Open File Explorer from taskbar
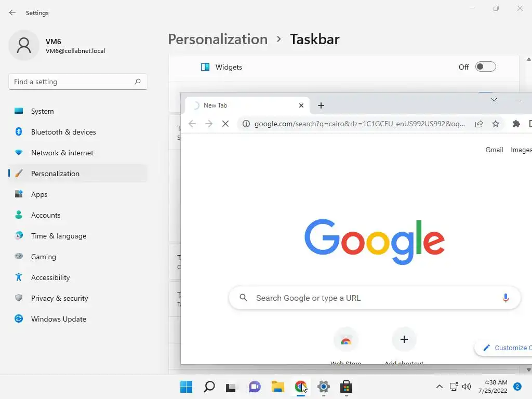The image size is (532, 399). 278,387
